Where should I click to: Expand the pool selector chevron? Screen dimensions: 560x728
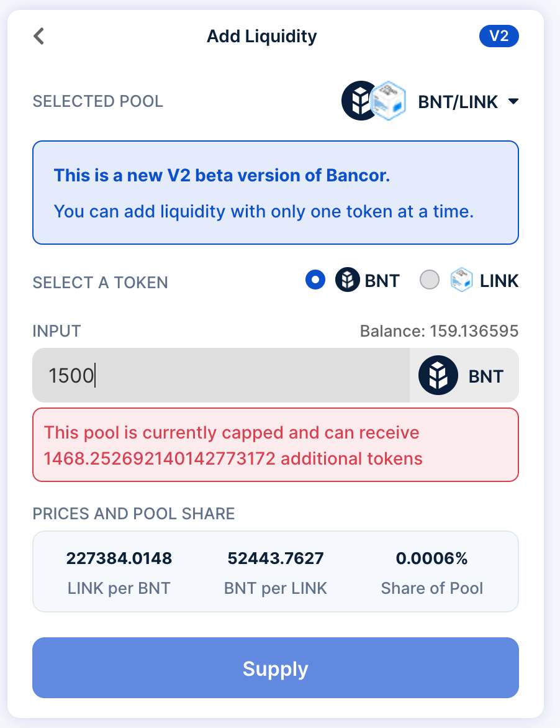coord(514,101)
